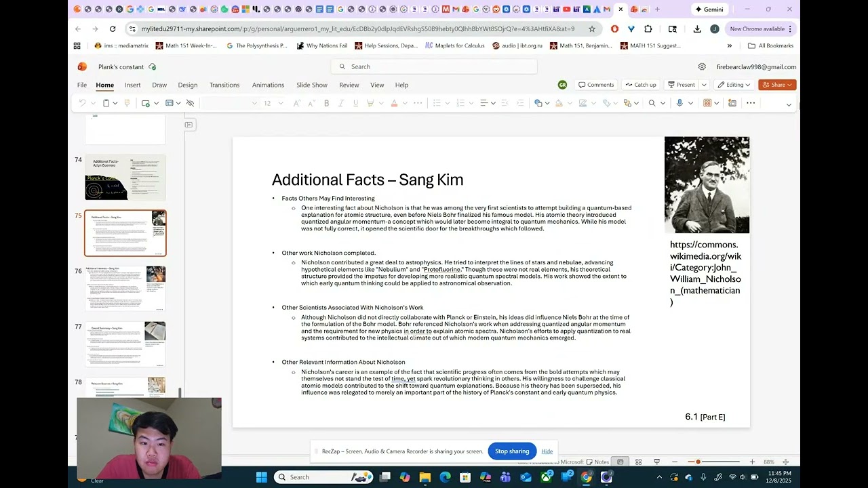Click the numbered list icon
The height and width of the screenshot is (488, 868).
460,103
